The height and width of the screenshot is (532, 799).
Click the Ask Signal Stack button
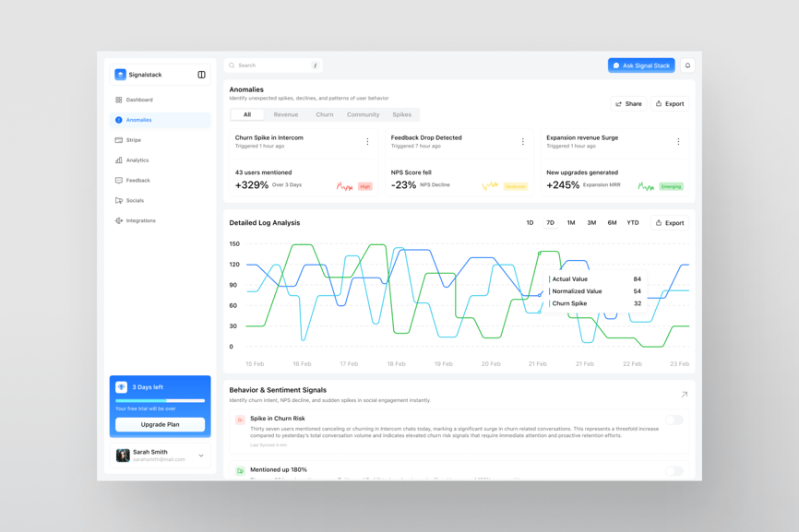641,65
